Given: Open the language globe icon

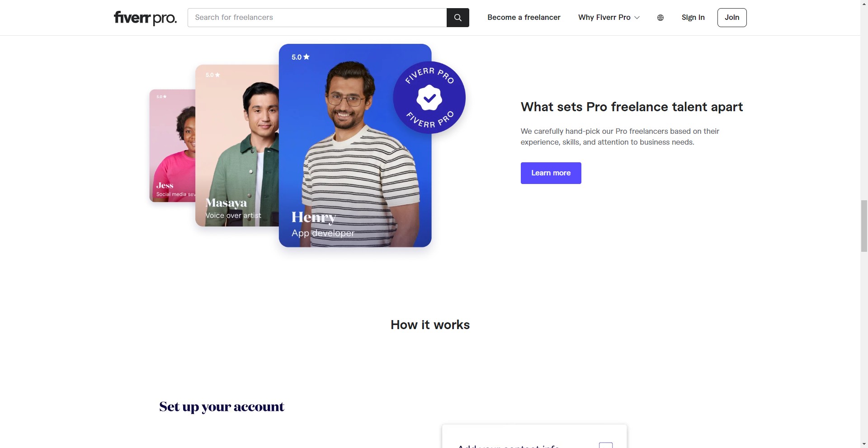Looking at the screenshot, I should 660,18.
